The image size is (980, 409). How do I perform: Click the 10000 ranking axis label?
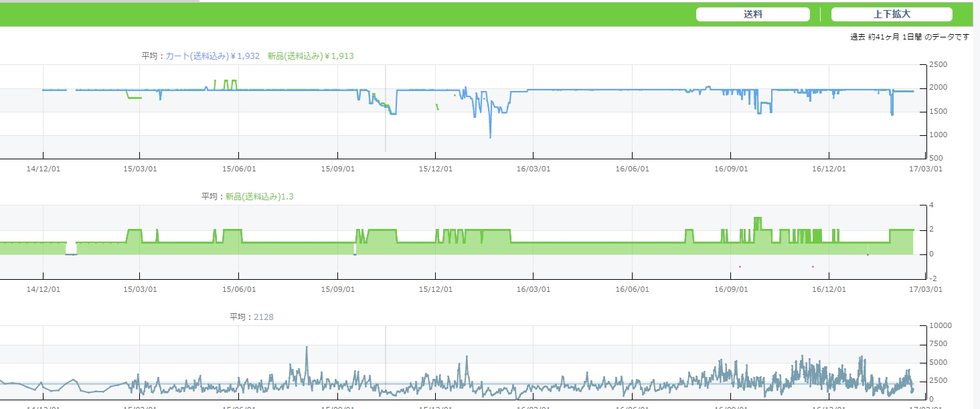[x=942, y=326]
